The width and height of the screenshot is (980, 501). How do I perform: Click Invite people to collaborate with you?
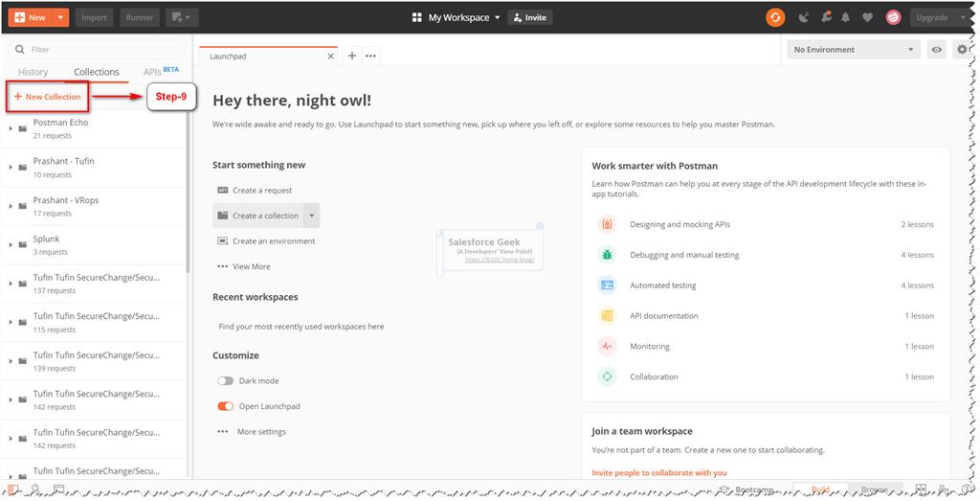tap(659, 473)
